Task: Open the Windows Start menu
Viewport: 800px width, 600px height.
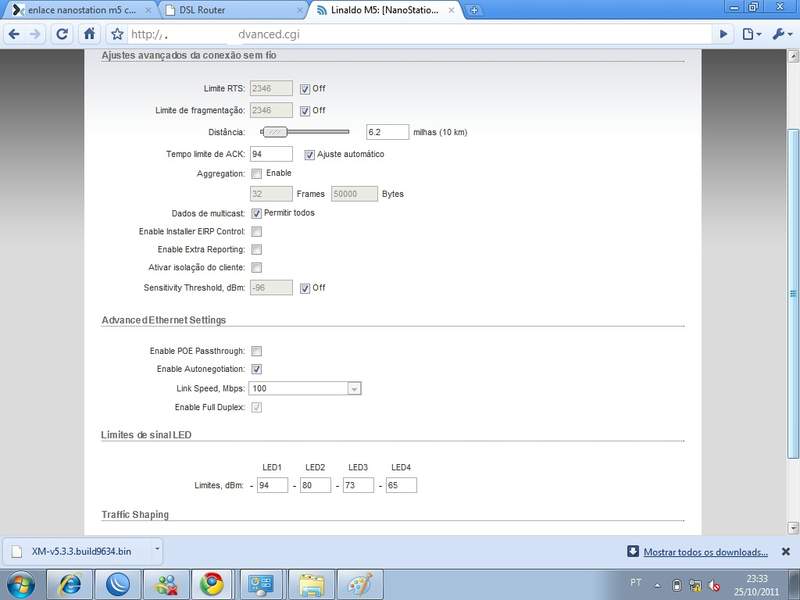Action: pos(21,585)
